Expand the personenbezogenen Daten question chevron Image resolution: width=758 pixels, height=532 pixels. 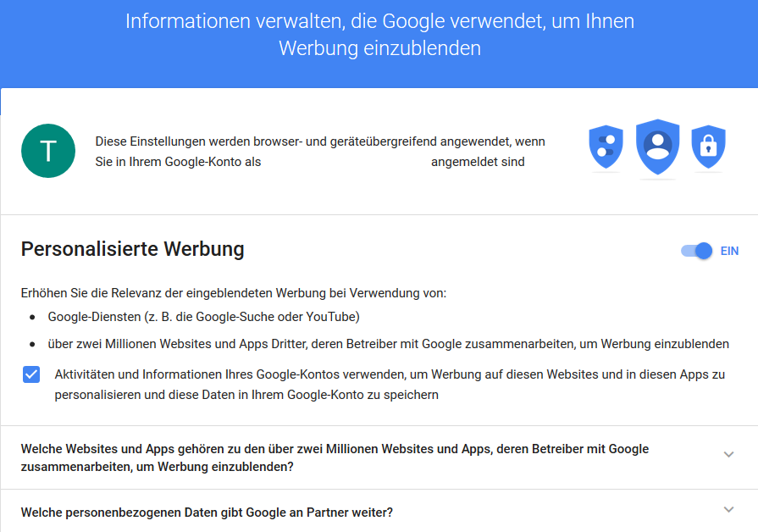(x=728, y=509)
